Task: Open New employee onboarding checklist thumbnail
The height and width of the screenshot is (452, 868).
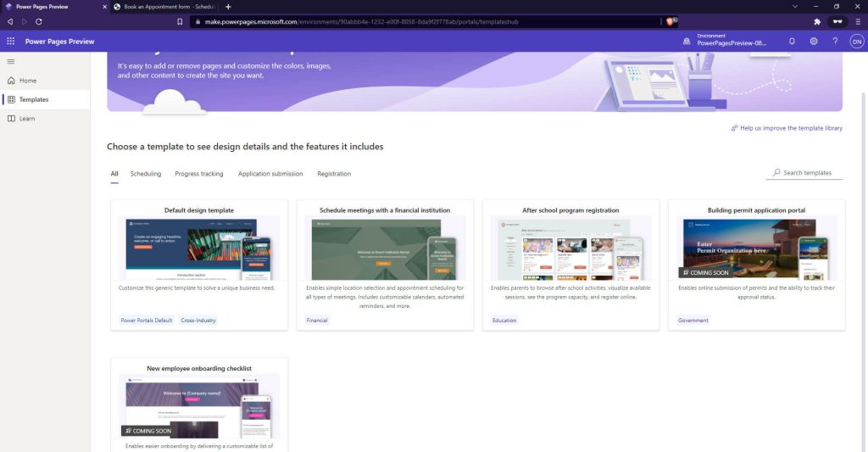Action: 199,407
